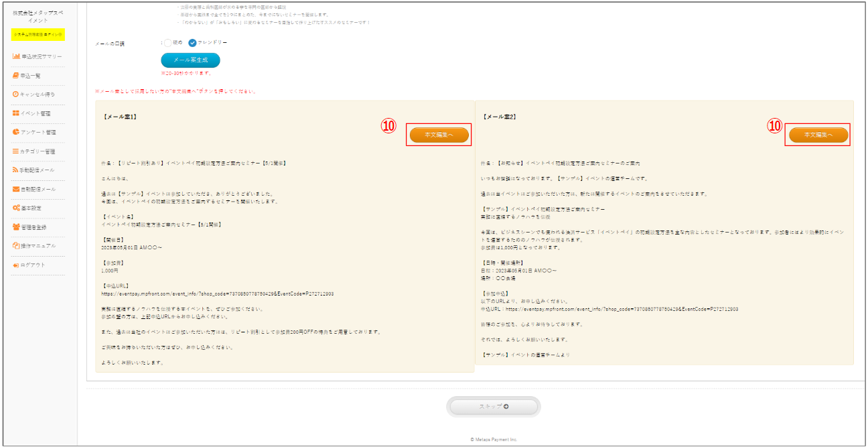Click 本文編集へ for メール案2
The height and width of the screenshot is (447, 868).
(x=818, y=135)
